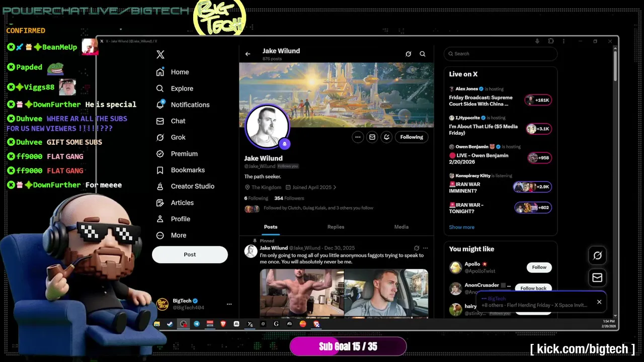Click the Notifications bell icon
The width and height of the screenshot is (644, 362).
(x=160, y=105)
